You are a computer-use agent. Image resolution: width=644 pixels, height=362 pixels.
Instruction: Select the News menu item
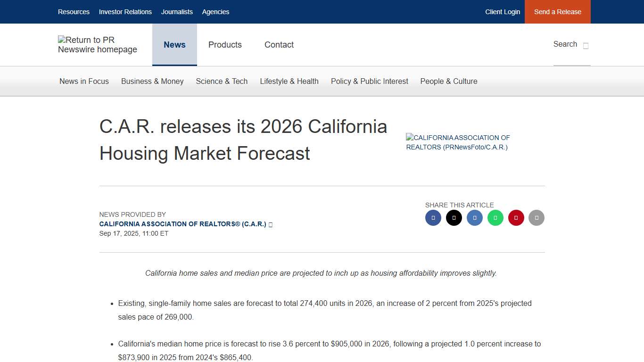click(174, 44)
